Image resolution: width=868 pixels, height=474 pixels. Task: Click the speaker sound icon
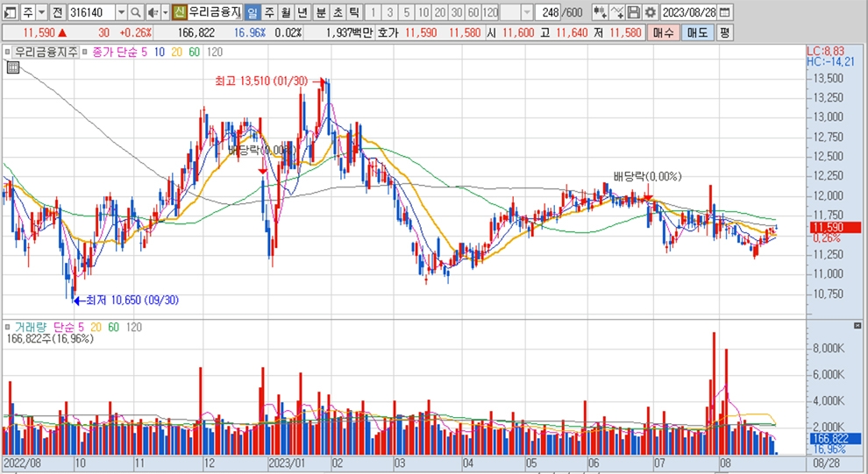[x=153, y=12]
